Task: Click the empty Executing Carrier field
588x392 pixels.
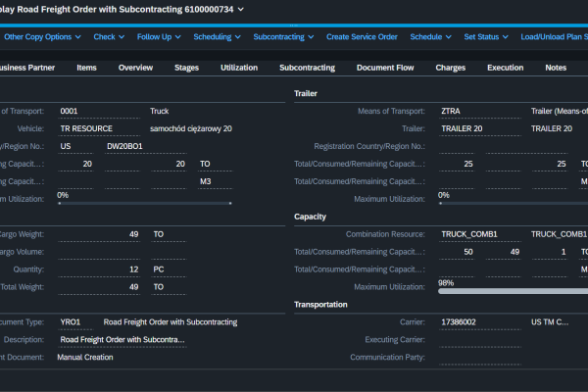Action: coord(480,340)
